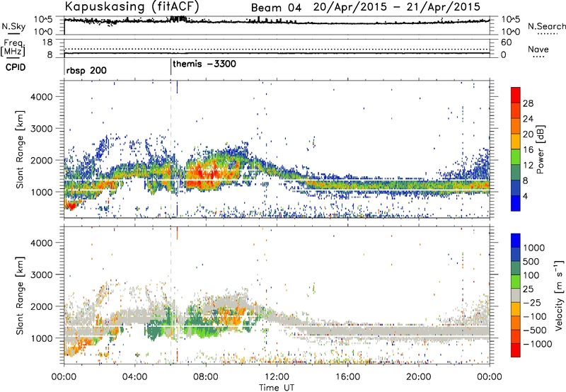This screenshot has width=566, height=392.
Task: Click the 'Nave' legend label
Action: click(538, 49)
